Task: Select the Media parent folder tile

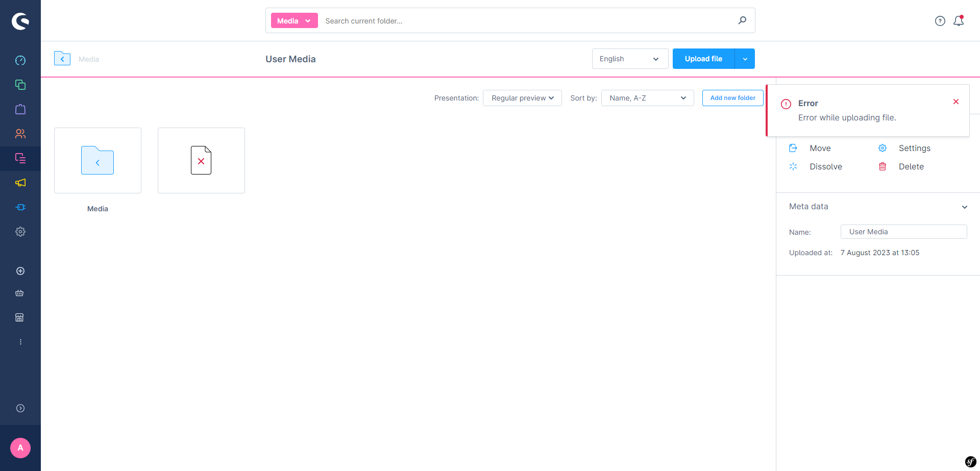Action: point(97,160)
